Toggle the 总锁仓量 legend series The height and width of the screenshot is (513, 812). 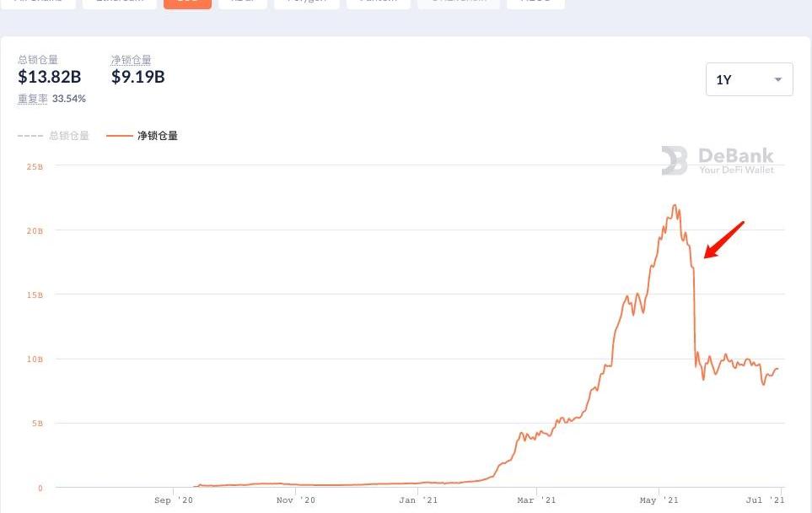69,136
